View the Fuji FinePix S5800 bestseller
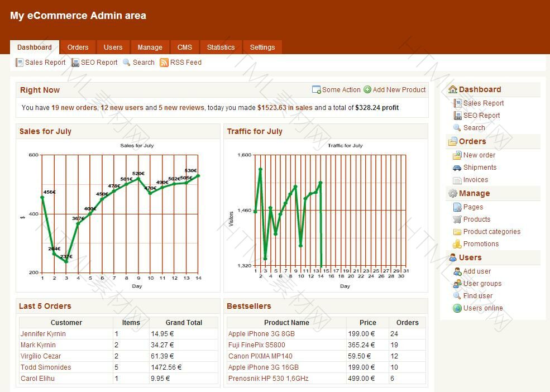The image size is (550, 392). coord(256,345)
